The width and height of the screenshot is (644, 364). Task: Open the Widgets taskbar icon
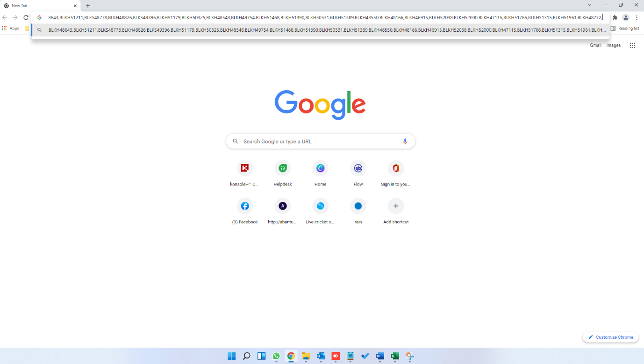pos(262,356)
